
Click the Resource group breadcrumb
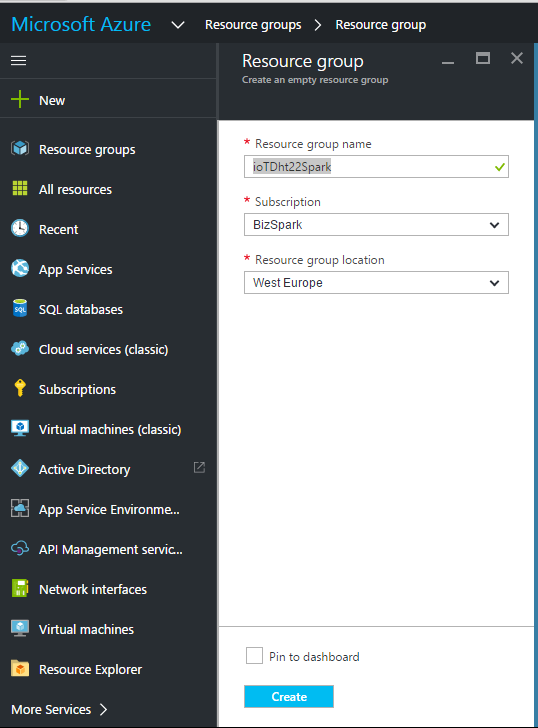coord(381,25)
